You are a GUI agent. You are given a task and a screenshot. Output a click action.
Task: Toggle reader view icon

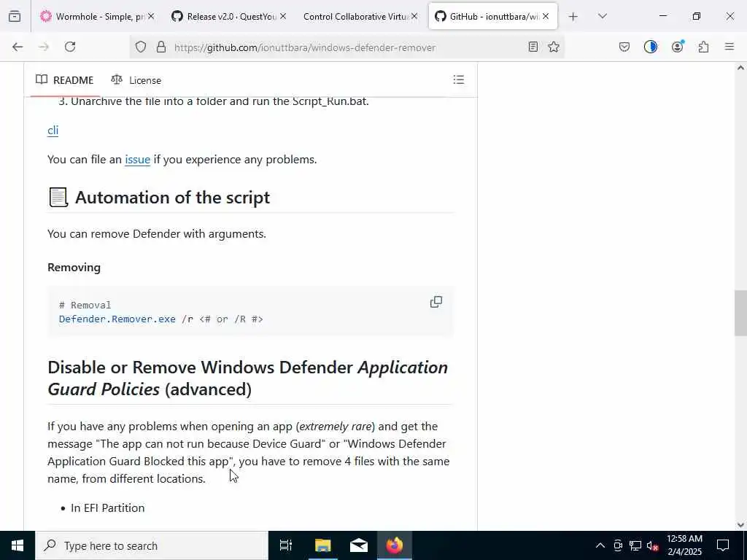tap(533, 47)
